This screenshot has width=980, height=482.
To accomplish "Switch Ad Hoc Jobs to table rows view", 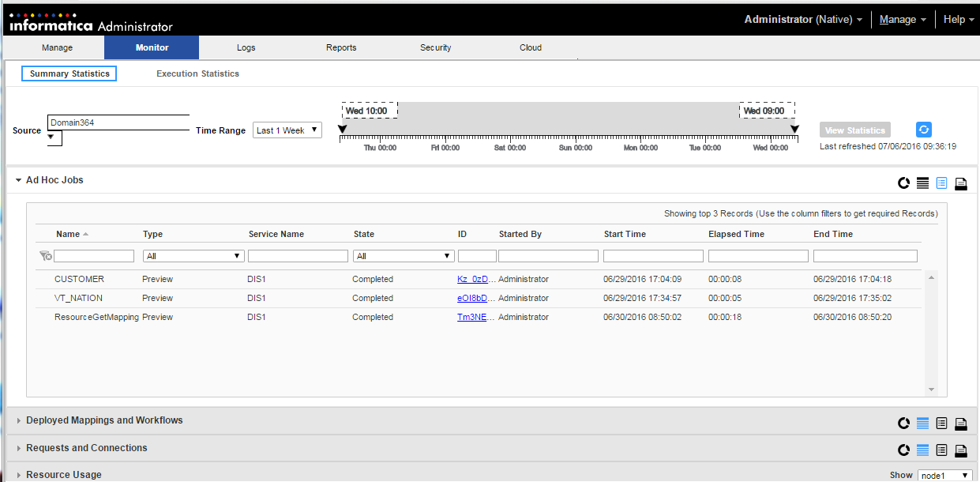I will tap(922, 184).
